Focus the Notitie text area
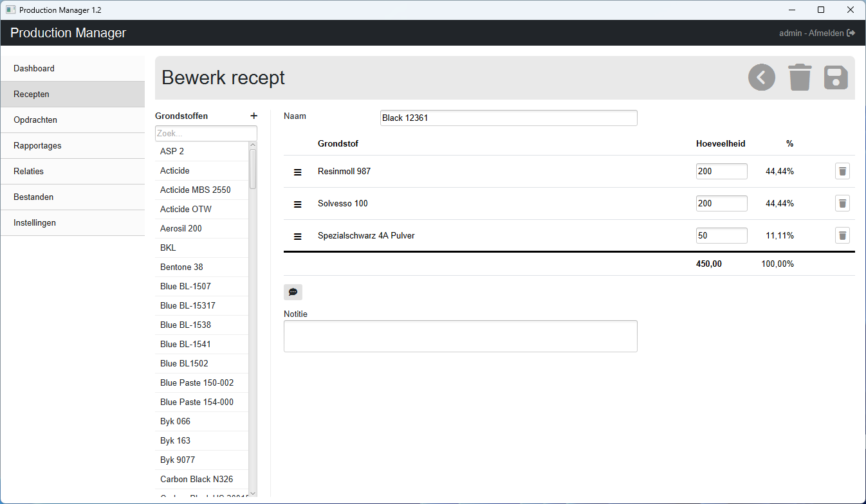Image resolution: width=866 pixels, height=504 pixels. pyautogui.click(x=460, y=336)
